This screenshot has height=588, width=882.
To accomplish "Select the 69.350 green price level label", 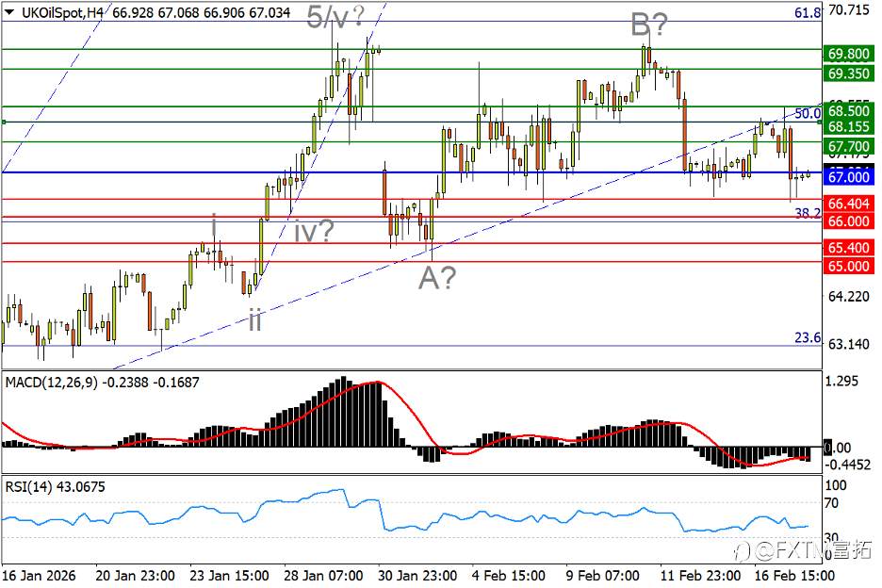I will click(849, 73).
